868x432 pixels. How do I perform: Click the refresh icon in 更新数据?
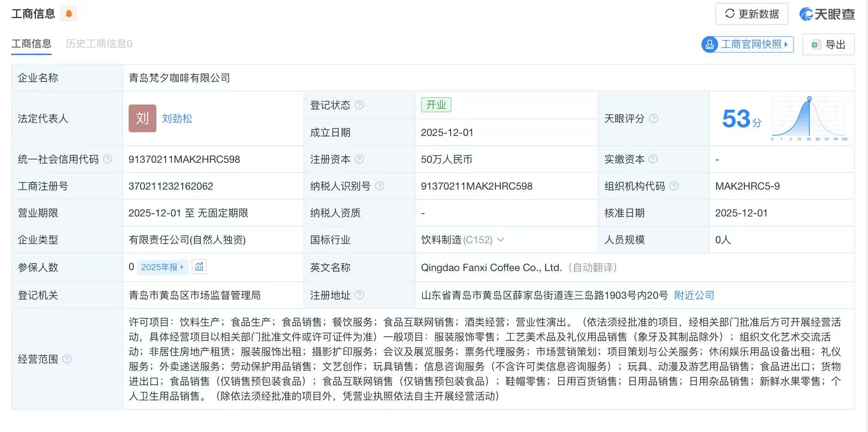click(730, 14)
